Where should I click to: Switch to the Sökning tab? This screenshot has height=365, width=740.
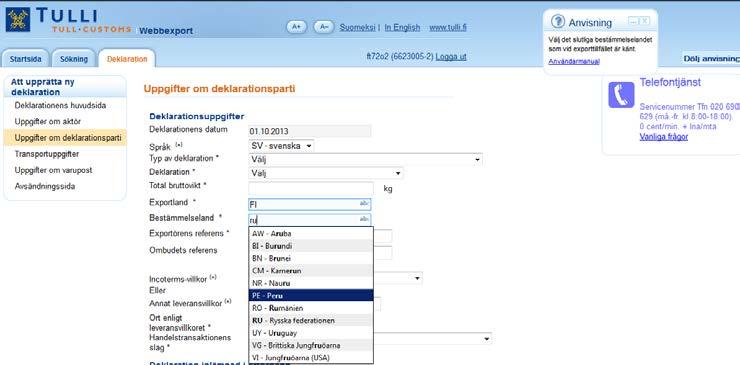point(74,59)
